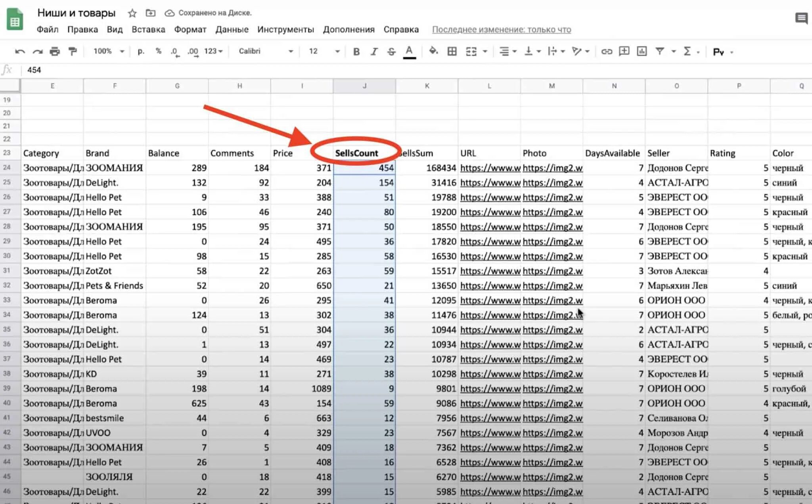Click the SellsCount header cell
812x504 pixels.
pyautogui.click(x=364, y=153)
